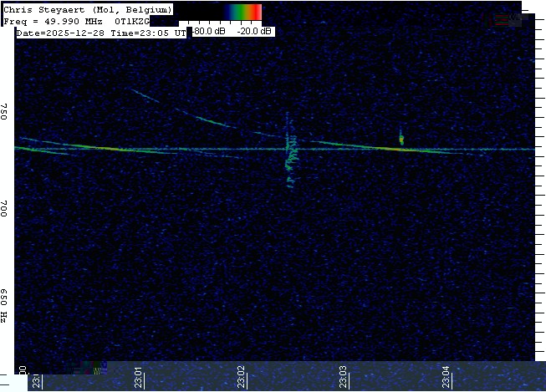This screenshot has width=546, height=392.
Task: Click the 700 frequency axis label
Action: pyautogui.click(x=5, y=208)
